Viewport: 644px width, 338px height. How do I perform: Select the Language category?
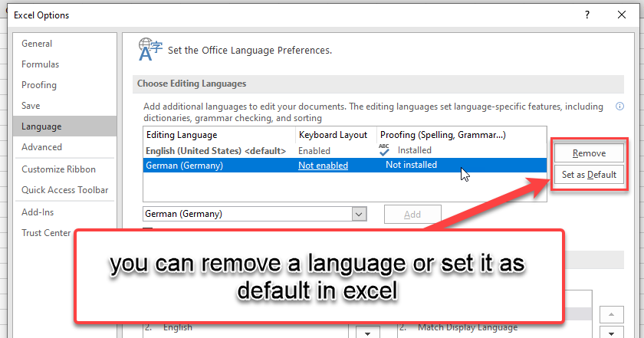pos(64,126)
